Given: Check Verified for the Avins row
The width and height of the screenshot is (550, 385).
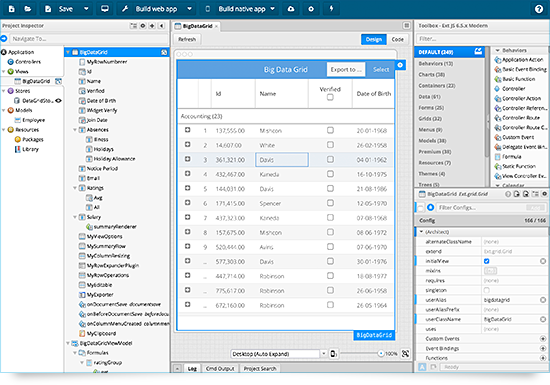Looking at the screenshot, I should pyautogui.click(x=330, y=246).
